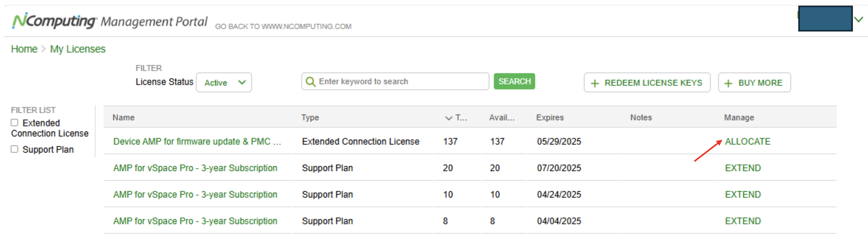Open the user account menu chevron
Viewport: 868px width, 239px height.
859,19
